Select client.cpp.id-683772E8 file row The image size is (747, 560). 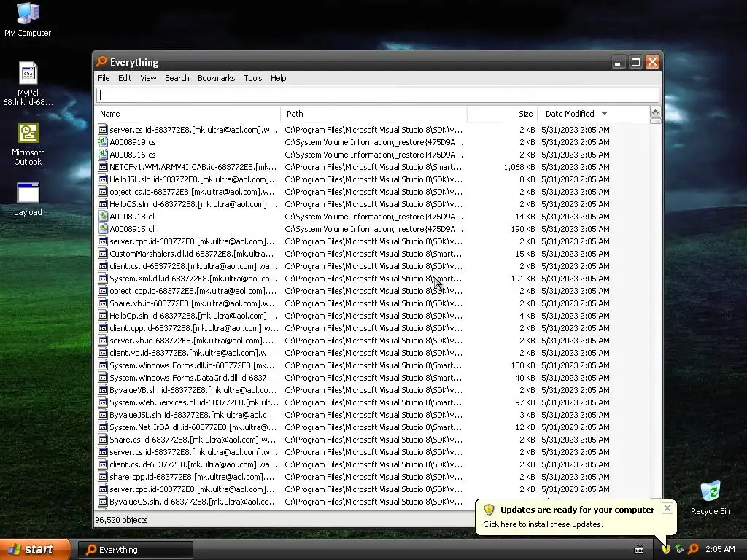[x=371, y=327]
